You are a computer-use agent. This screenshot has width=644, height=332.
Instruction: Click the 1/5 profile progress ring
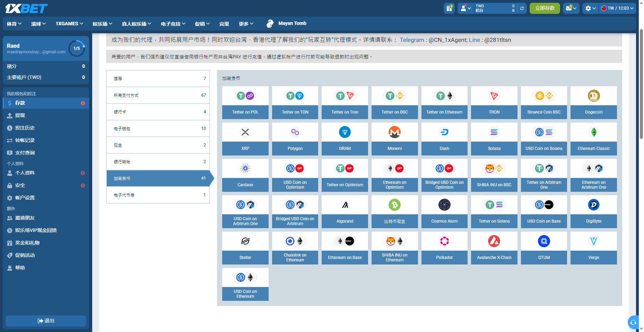pyautogui.click(x=77, y=48)
